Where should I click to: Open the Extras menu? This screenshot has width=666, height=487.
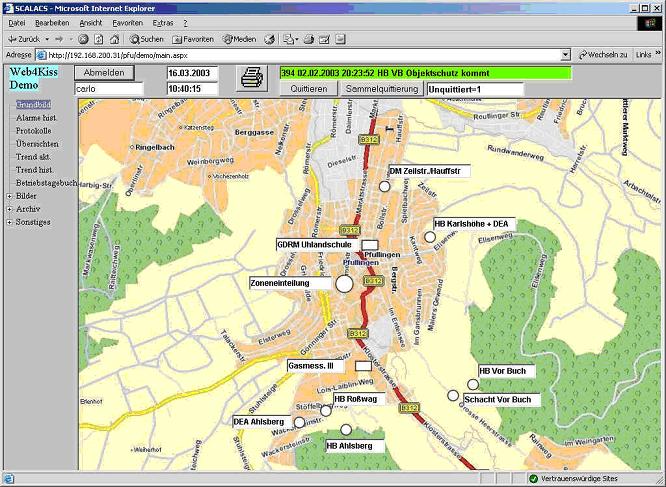[163, 23]
